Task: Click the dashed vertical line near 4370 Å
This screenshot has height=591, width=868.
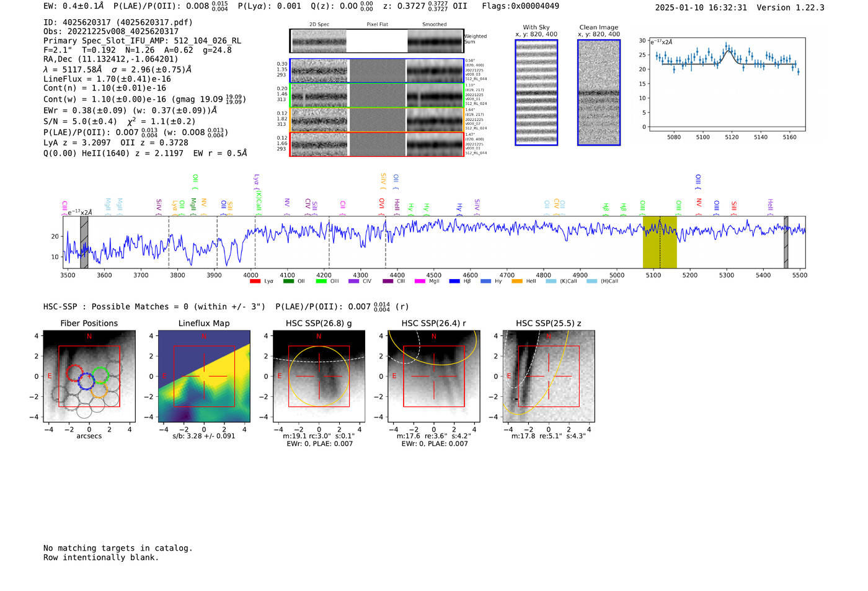Action: [x=386, y=242]
